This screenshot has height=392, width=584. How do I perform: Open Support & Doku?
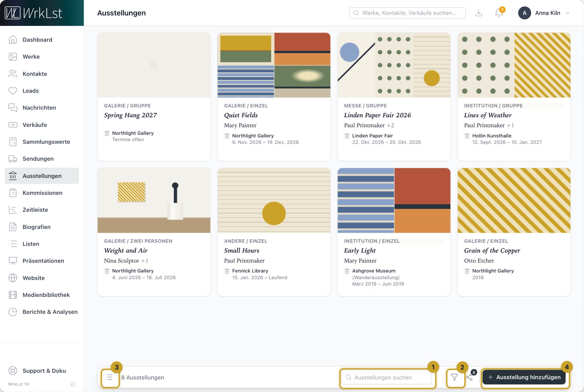[x=42, y=371]
